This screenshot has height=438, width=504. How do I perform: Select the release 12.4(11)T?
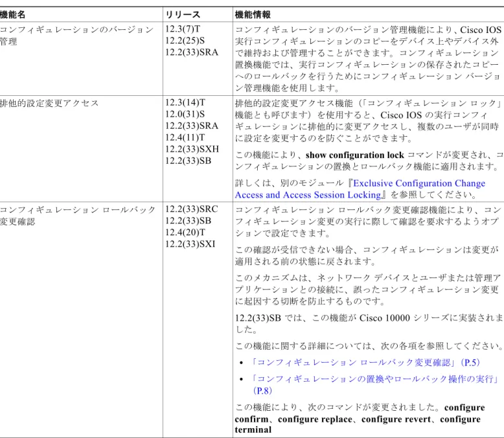coord(185,137)
